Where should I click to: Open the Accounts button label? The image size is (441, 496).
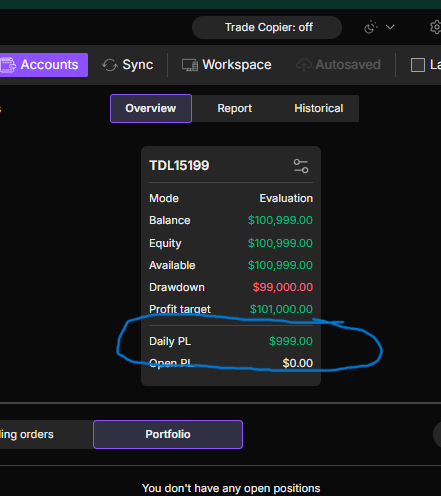49,65
